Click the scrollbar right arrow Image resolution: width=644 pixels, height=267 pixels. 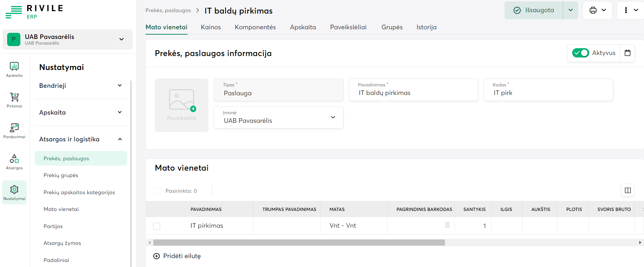tap(640, 243)
